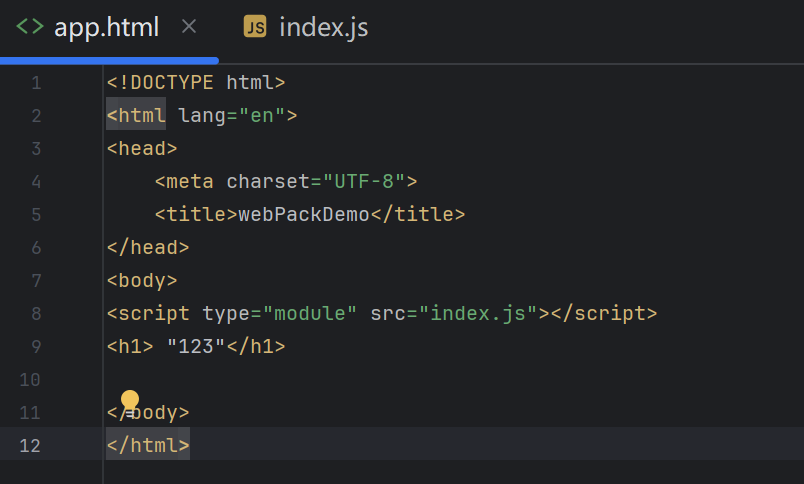Screen dimensions: 804x484
Task: Click the closing </body> tag
Action: [148, 412]
